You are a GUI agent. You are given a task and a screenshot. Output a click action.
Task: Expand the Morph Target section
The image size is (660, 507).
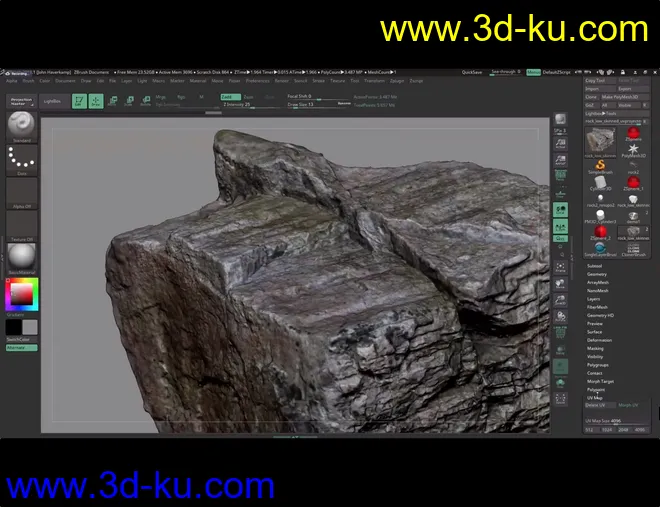600,382
